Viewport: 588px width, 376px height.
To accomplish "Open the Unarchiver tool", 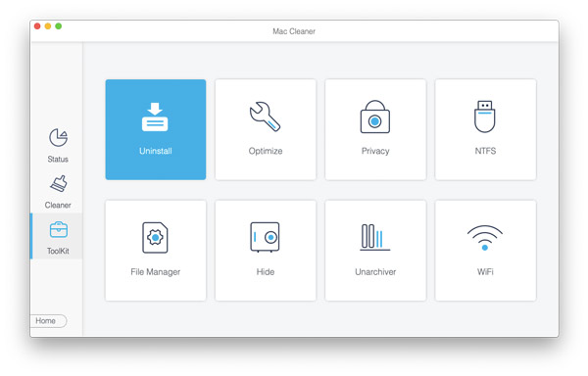I will coord(375,251).
